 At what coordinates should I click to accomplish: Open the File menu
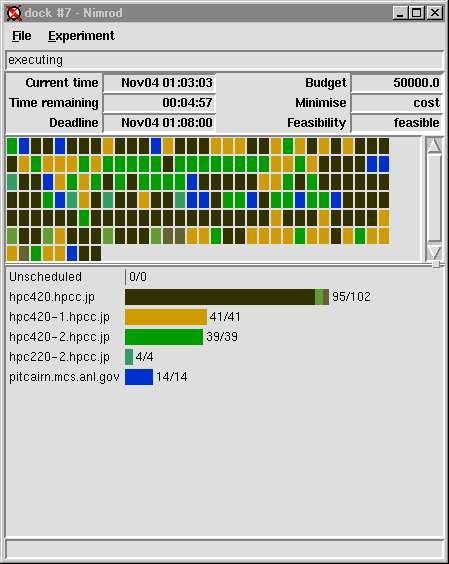point(22,36)
